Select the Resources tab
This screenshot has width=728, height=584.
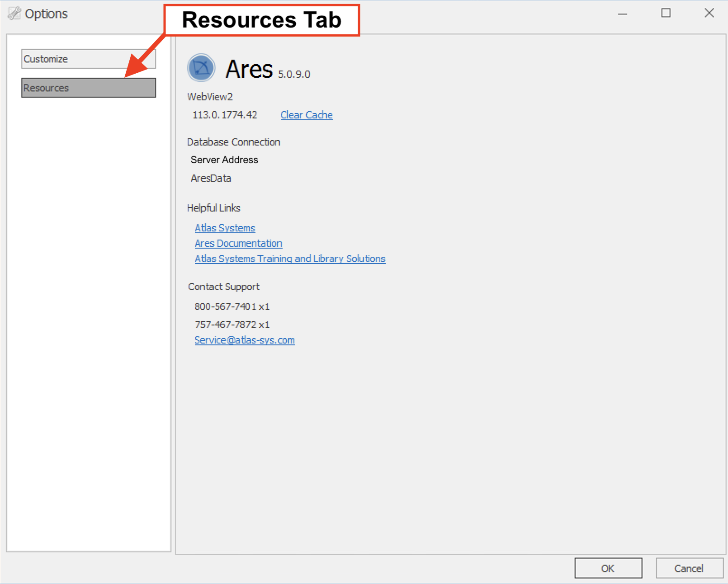(x=88, y=88)
